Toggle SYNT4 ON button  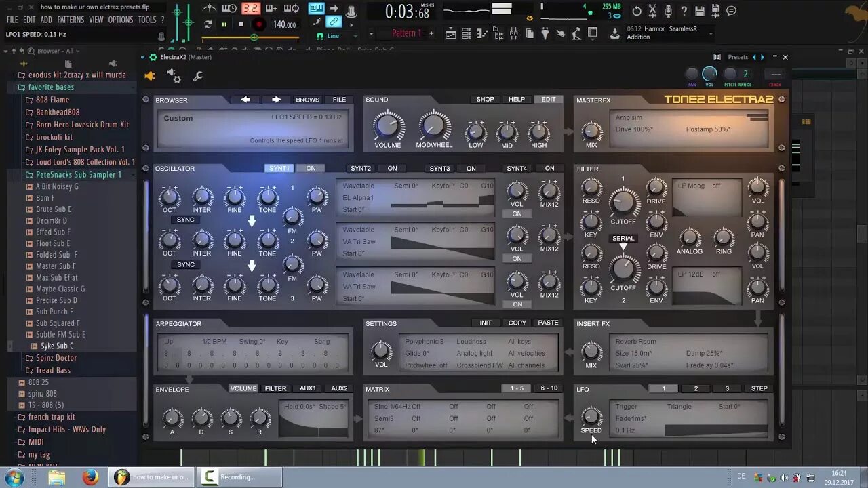pos(549,168)
